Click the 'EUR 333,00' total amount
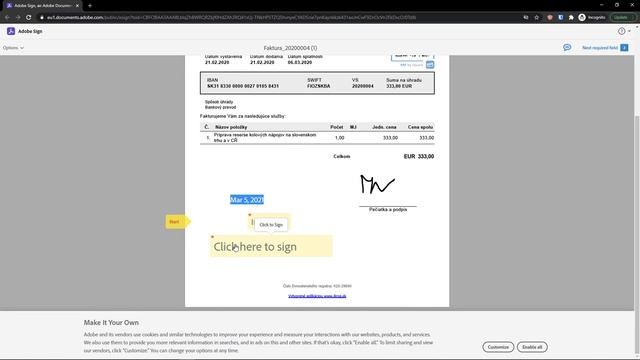Screen dimensions: 640x360 pyautogui.click(x=419, y=156)
